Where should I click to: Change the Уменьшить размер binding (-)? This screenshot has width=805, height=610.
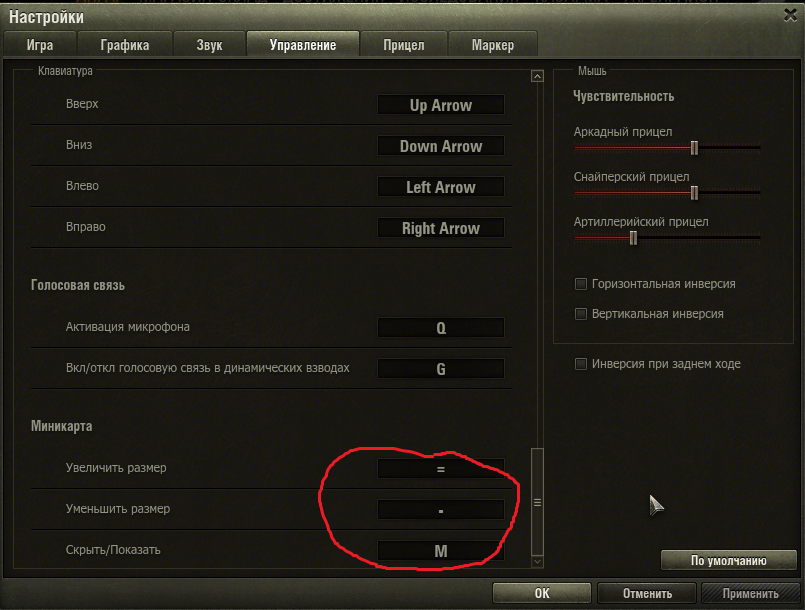coord(440,510)
